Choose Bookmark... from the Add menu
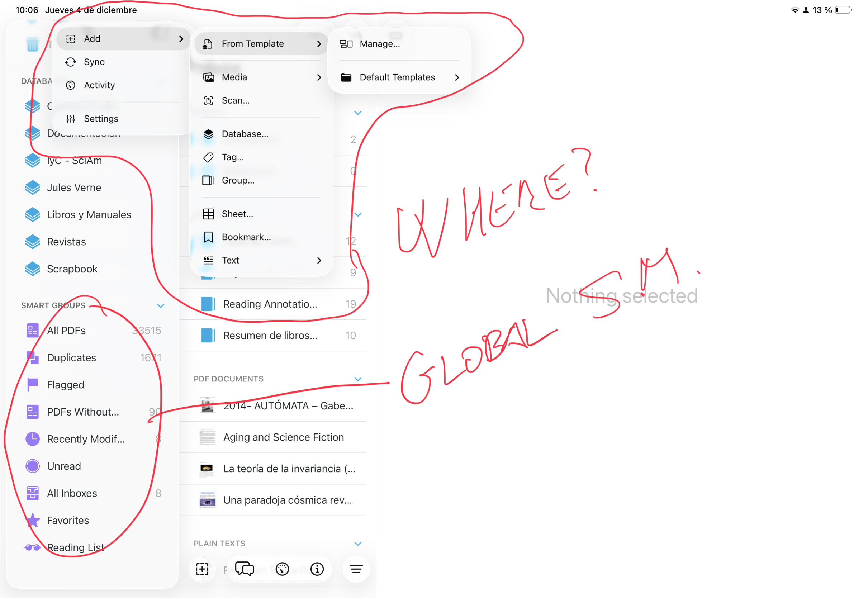 click(x=246, y=237)
